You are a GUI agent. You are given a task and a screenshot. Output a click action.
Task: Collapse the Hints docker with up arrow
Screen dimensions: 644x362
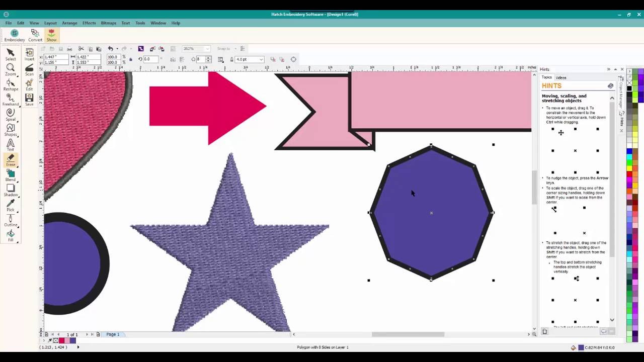pos(615,69)
